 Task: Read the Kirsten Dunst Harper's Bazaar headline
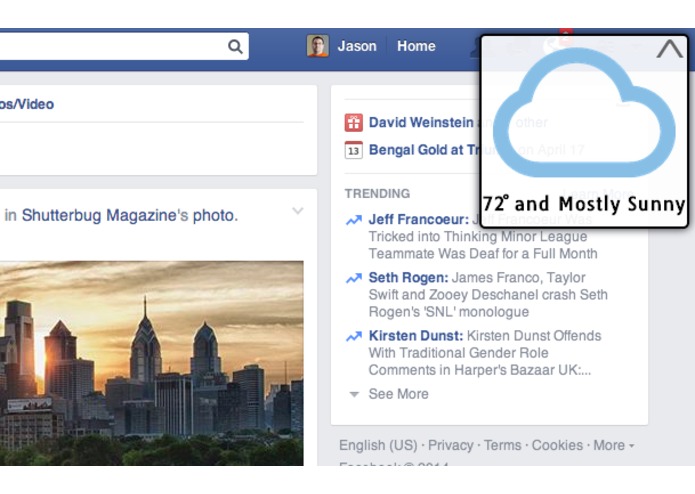[485, 353]
